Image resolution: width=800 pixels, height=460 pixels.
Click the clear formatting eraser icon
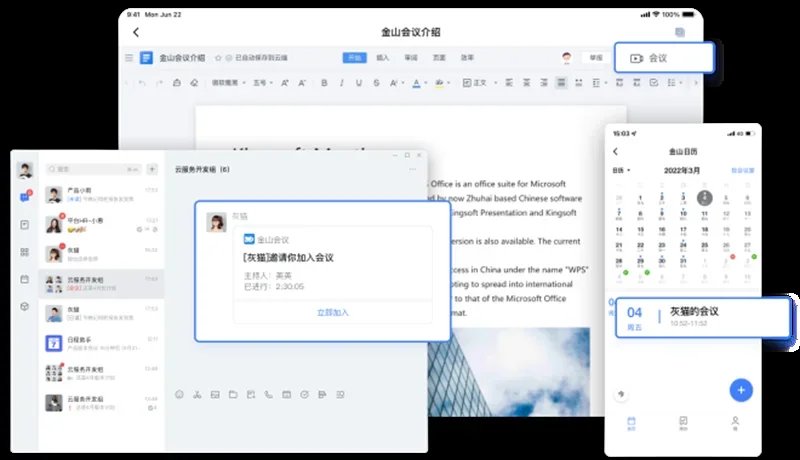click(194, 83)
